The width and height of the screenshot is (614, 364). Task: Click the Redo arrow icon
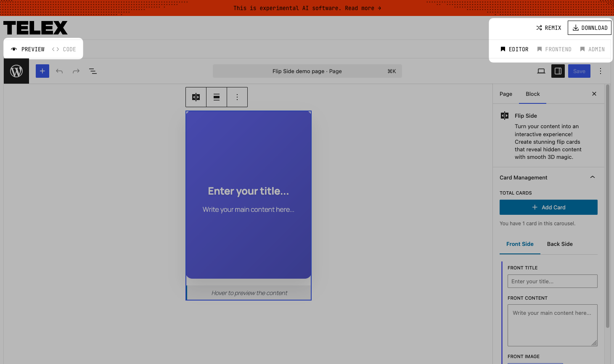coord(76,71)
